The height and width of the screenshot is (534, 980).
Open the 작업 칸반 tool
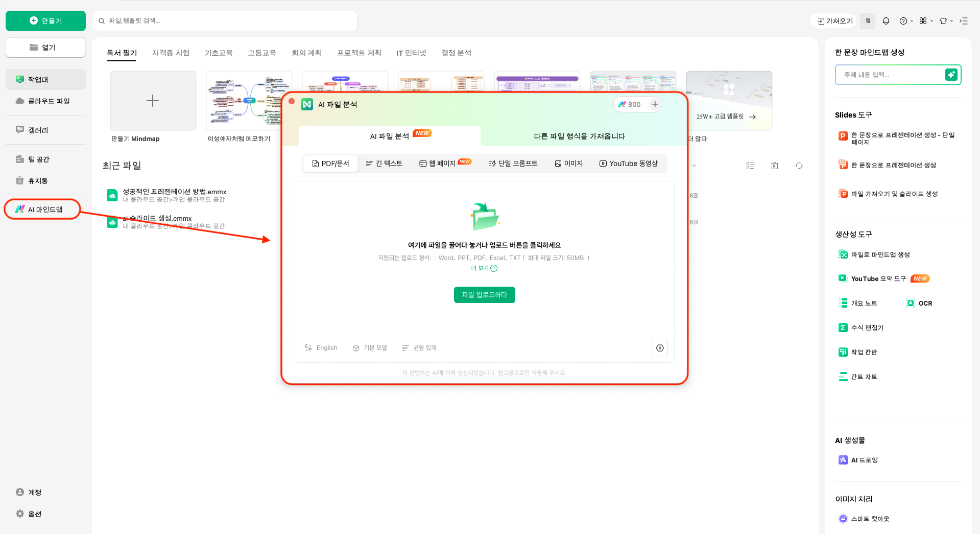click(x=864, y=352)
